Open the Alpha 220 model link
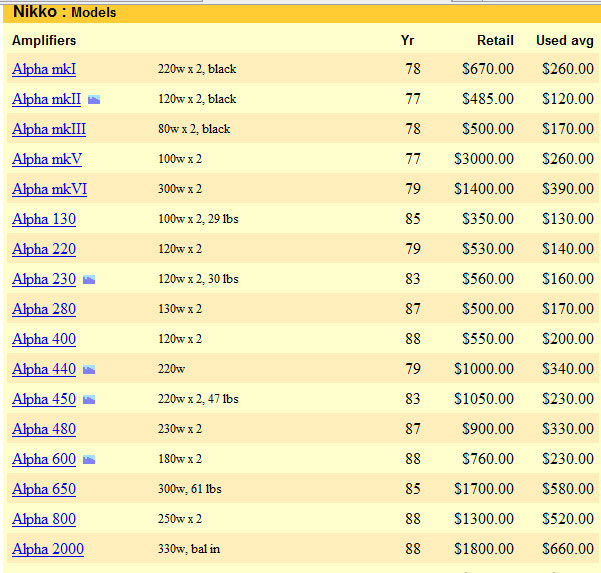This screenshot has height=573, width=601. coord(44,249)
